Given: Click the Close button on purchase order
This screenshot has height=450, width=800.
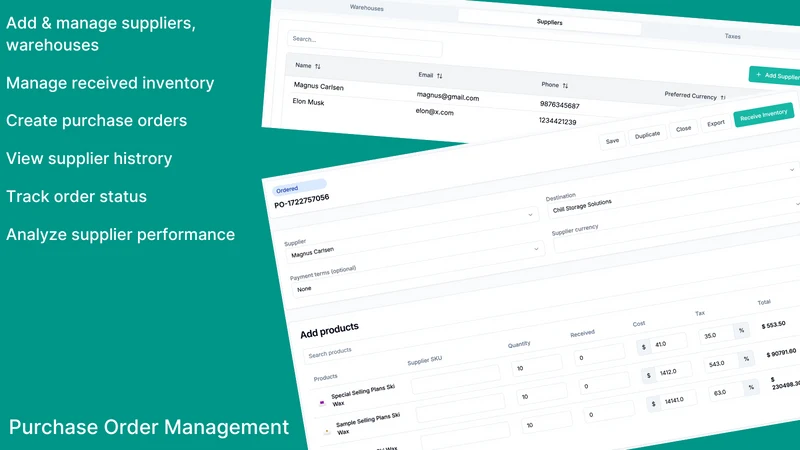Looking at the screenshot, I should 683,129.
